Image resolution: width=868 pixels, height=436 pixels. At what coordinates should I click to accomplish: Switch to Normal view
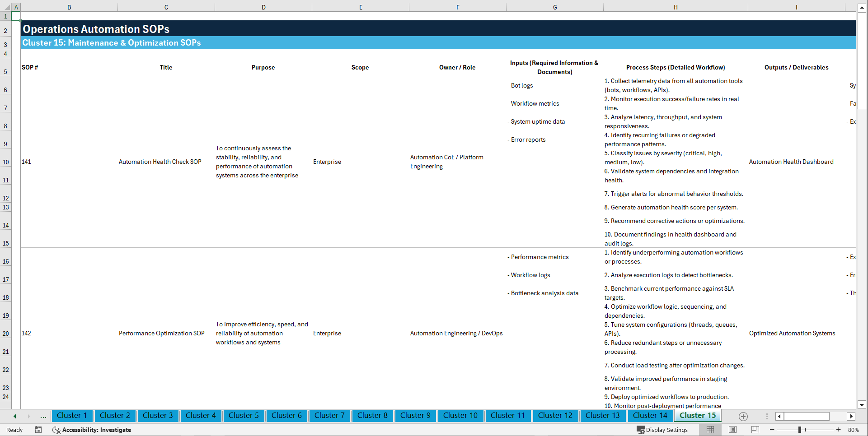point(710,430)
